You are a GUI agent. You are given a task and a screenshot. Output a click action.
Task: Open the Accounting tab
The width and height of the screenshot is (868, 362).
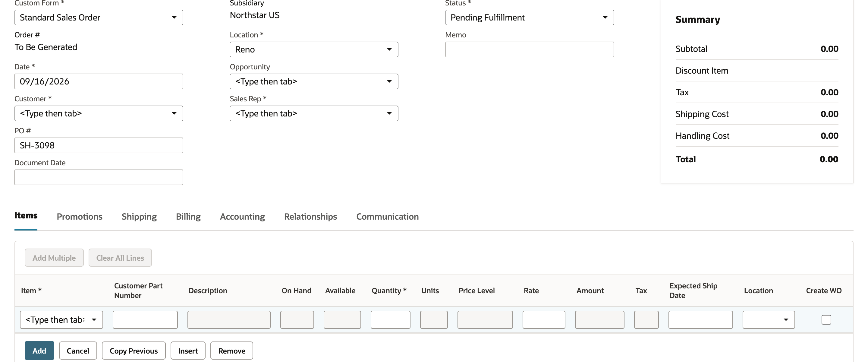tap(242, 217)
